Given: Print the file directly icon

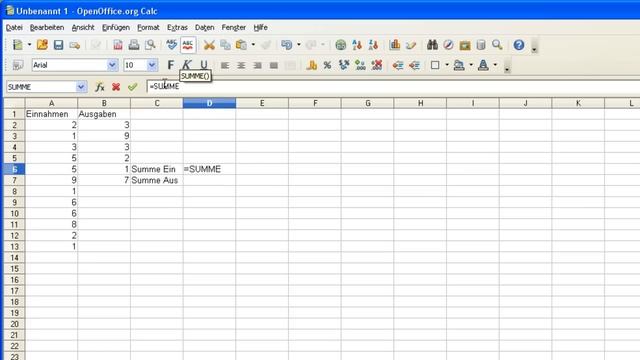Looking at the screenshot, I should [134, 45].
